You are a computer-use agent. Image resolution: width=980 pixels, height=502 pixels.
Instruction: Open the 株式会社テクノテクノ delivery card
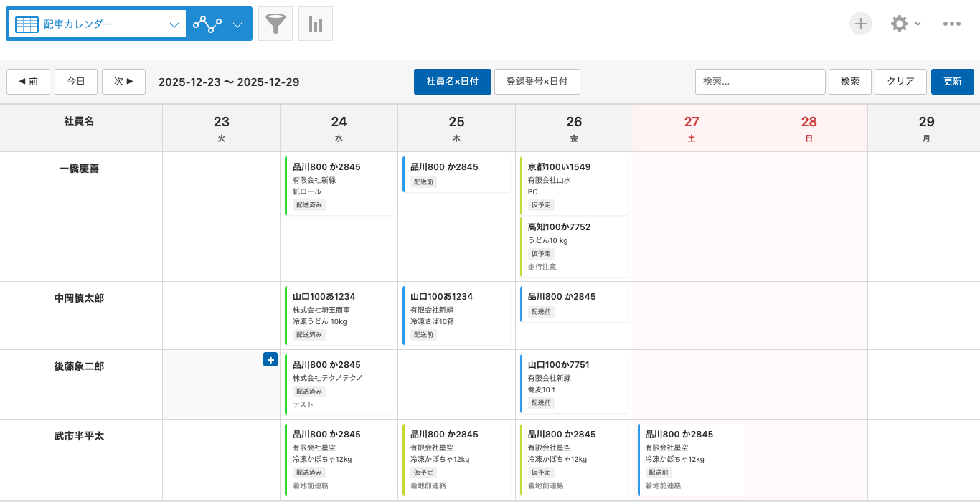click(339, 384)
